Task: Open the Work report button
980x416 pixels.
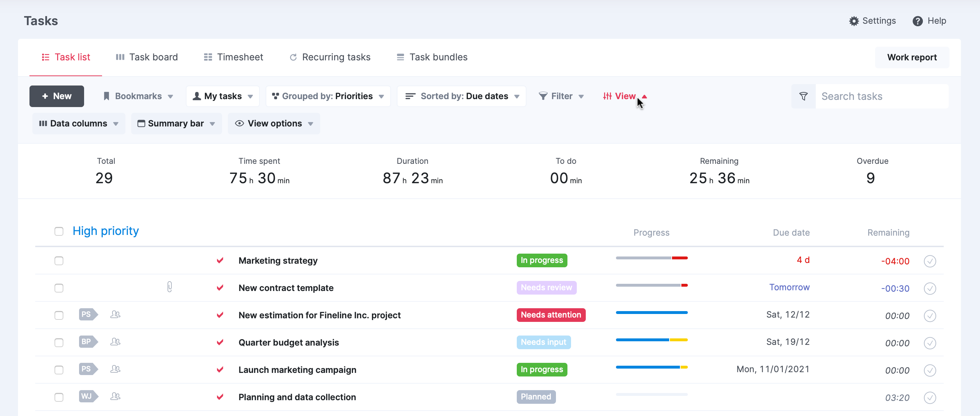Action: (x=911, y=57)
